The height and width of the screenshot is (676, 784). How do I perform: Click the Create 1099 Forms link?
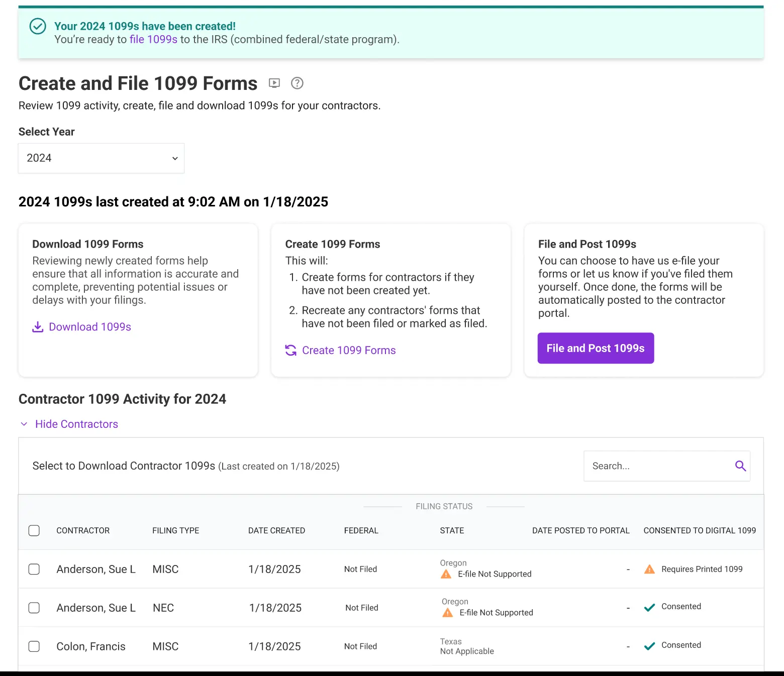(348, 350)
